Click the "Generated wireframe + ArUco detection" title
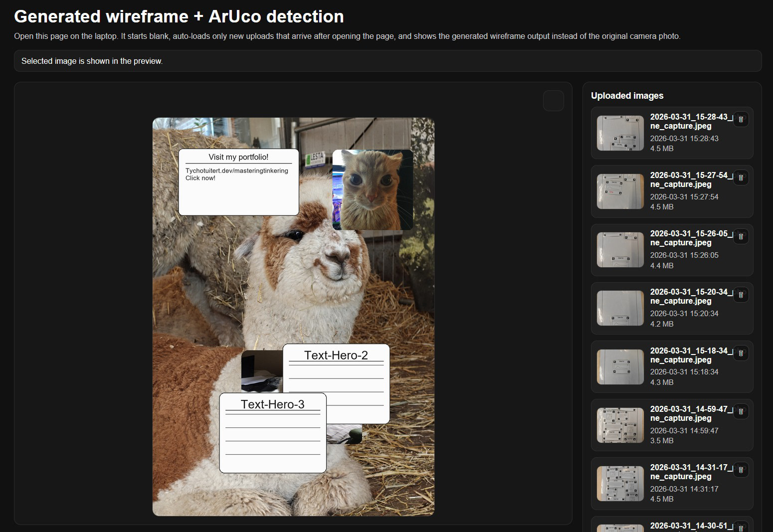This screenshot has height=532, width=773. [179, 16]
